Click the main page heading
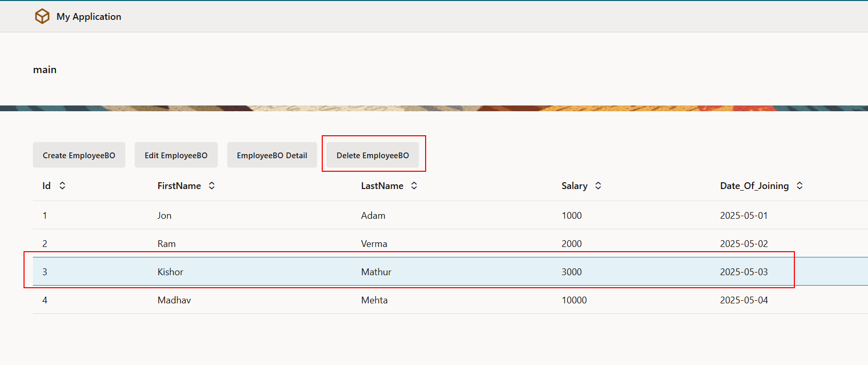Image resolution: width=868 pixels, height=365 pixels. coord(45,70)
